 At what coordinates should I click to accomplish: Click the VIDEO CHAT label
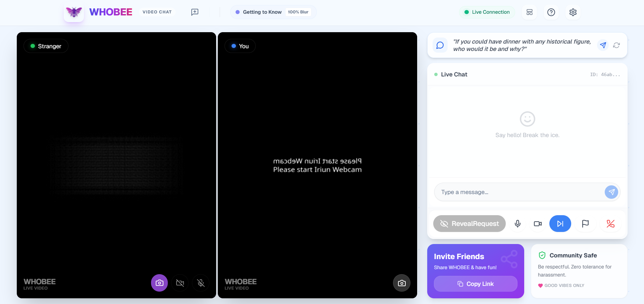click(x=157, y=12)
